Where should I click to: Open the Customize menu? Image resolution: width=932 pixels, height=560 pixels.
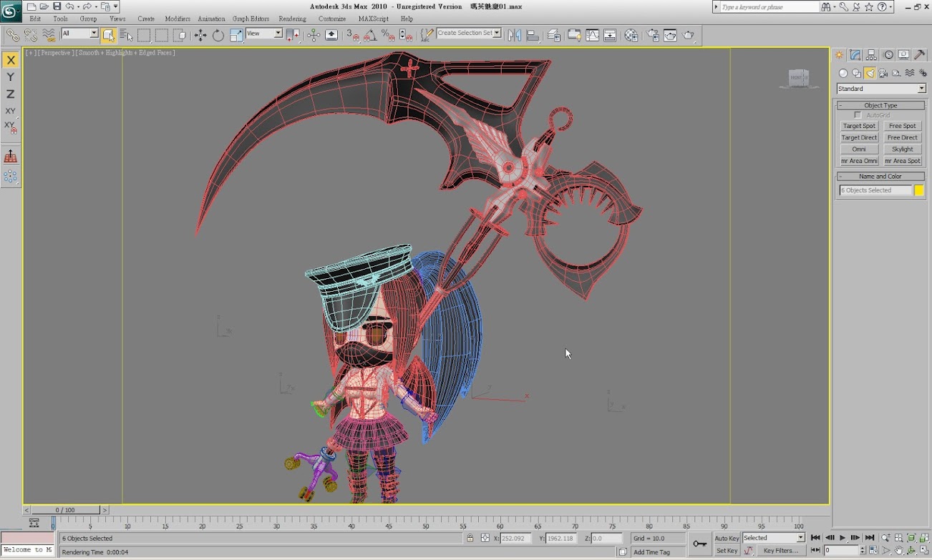[x=332, y=19]
